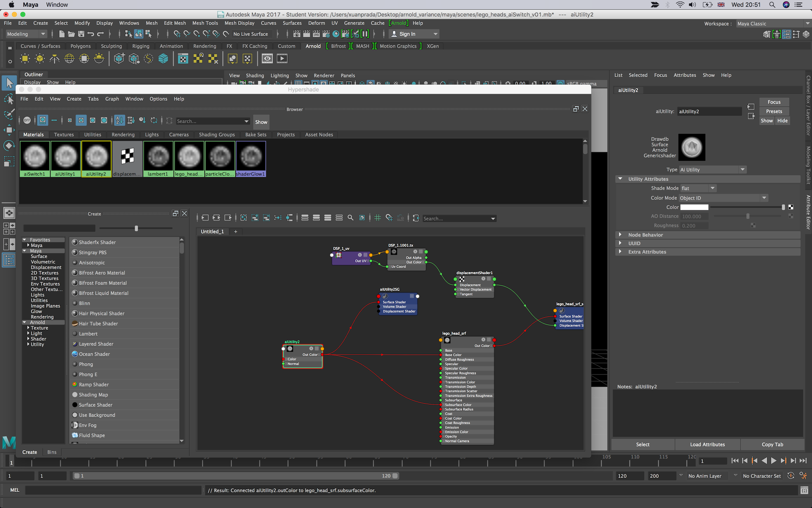Create an Arnold mesh light from shelf
This screenshot has width=812, height=508.
(x=40, y=59)
